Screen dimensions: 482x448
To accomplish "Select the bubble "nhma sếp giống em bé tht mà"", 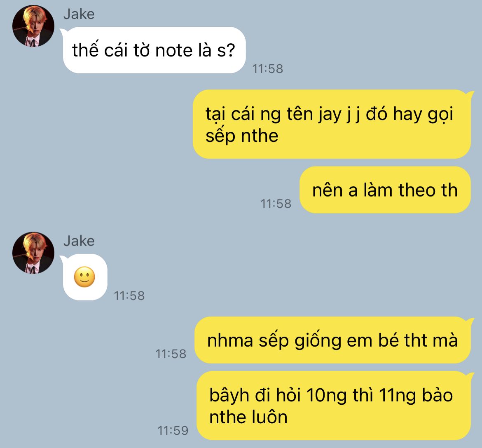I will (x=333, y=340).
